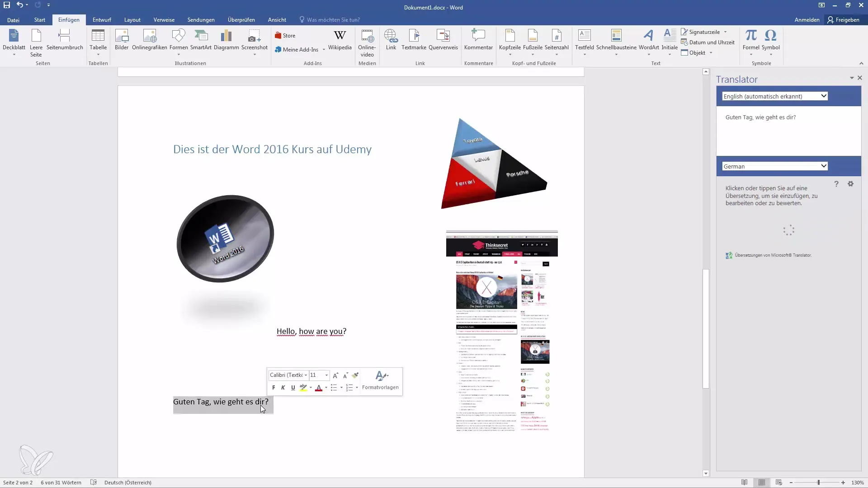The image size is (868, 488).
Task: Toggle italic in mini toolbar
Action: tap(283, 388)
